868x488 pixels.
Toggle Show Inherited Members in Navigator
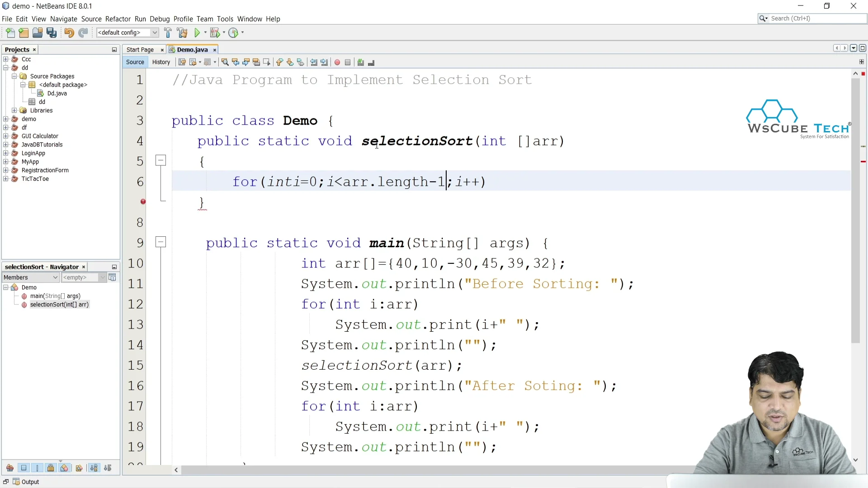[10, 468]
